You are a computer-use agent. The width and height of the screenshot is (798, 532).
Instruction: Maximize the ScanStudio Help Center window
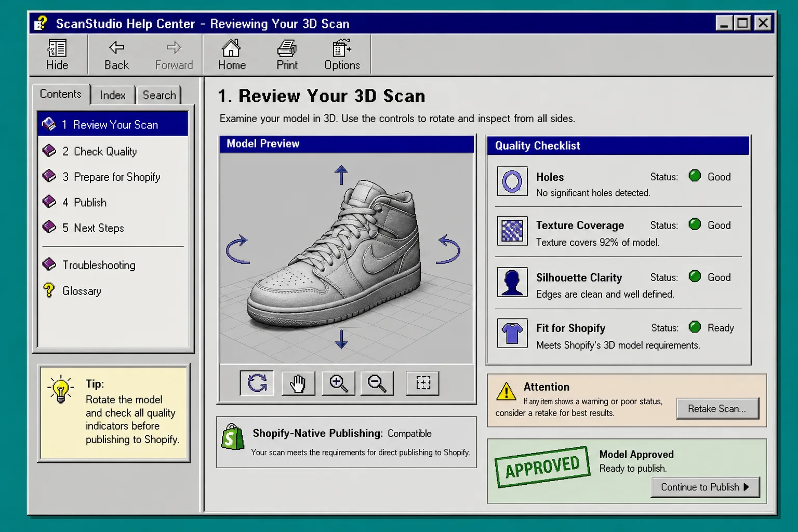[743, 23]
